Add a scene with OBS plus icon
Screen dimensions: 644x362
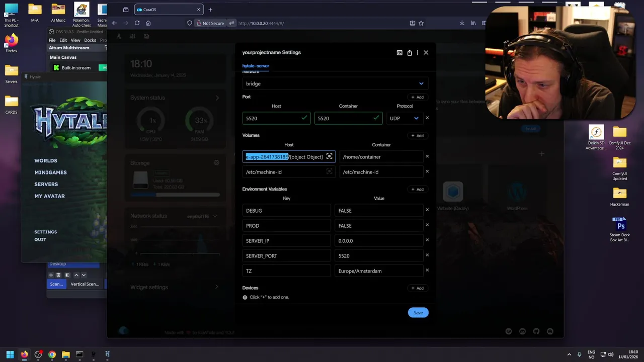click(51, 275)
